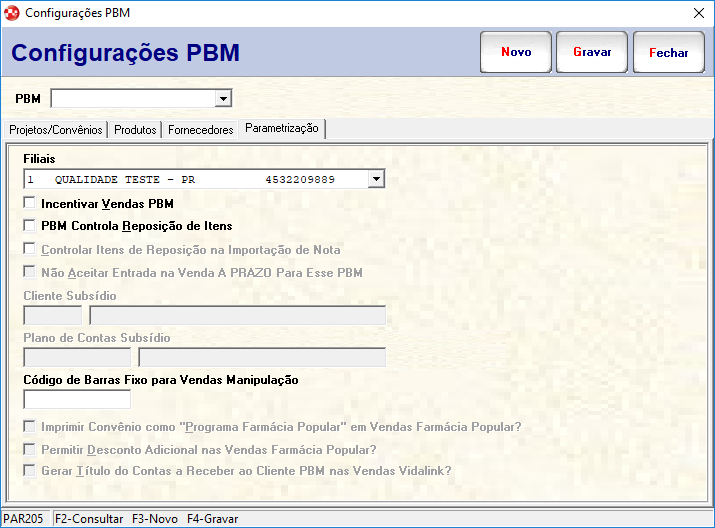Click F3-Novo in the status bar
The width and height of the screenshot is (715, 528).
click(x=155, y=519)
